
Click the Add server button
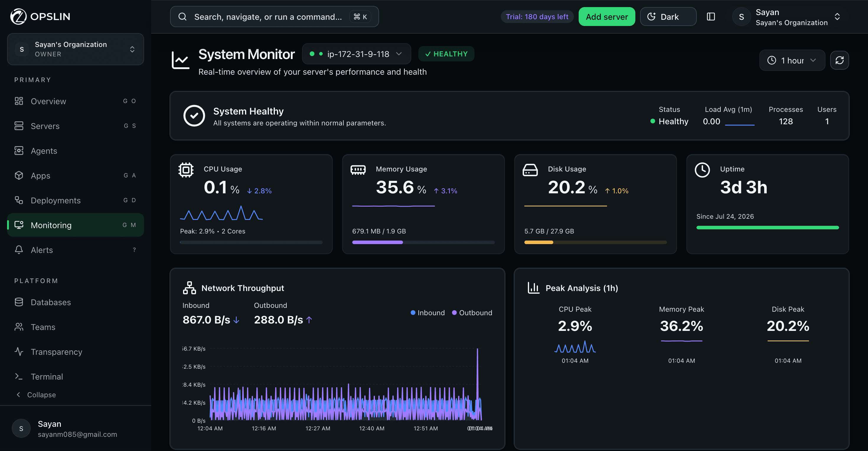point(606,17)
